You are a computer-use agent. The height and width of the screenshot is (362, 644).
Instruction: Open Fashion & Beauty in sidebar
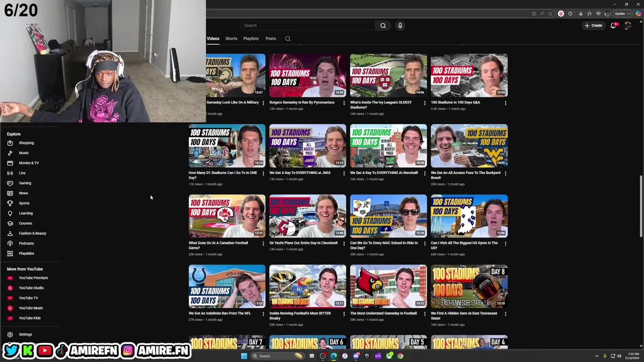click(x=32, y=233)
